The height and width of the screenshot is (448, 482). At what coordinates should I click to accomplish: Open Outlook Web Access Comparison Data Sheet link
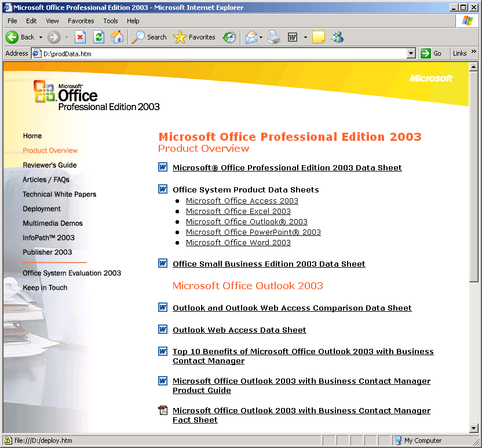coord(292,308)
